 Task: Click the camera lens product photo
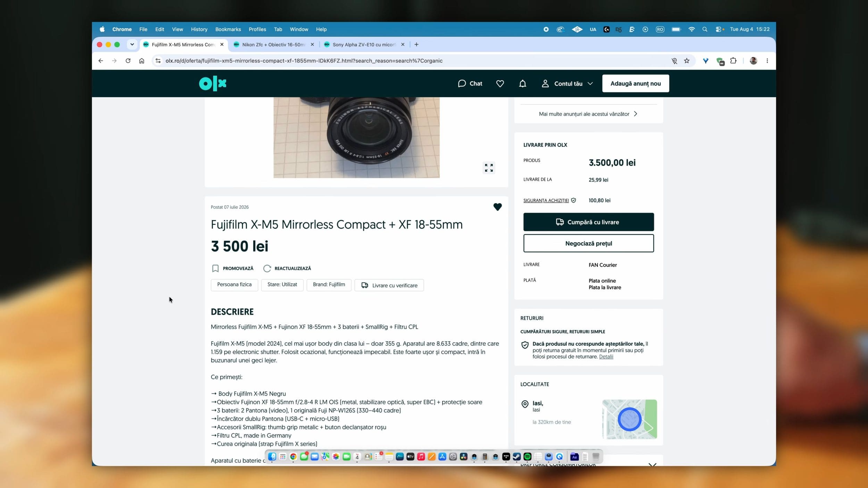click(x=356, y=137)
